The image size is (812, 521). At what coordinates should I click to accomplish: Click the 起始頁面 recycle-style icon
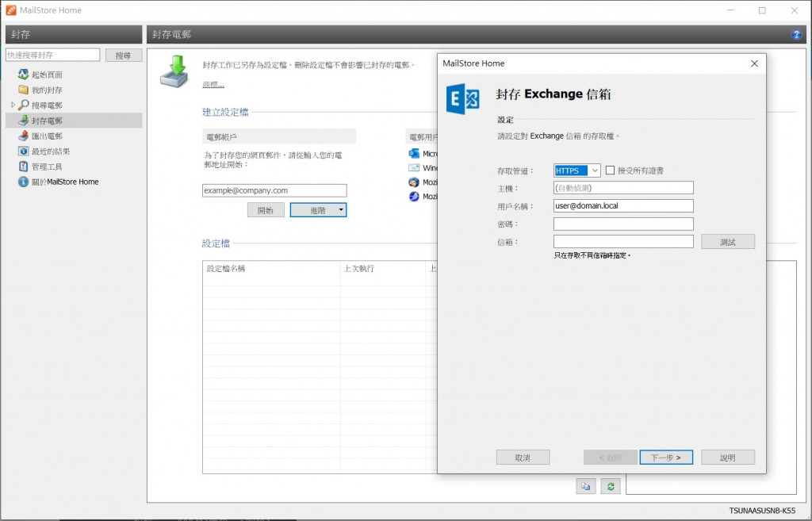tap(23, 75)
